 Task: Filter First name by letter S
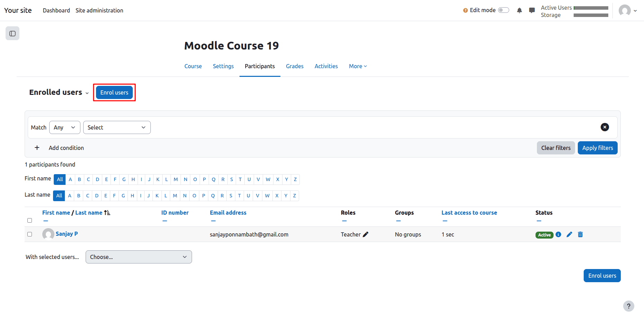tap(232, 179)
